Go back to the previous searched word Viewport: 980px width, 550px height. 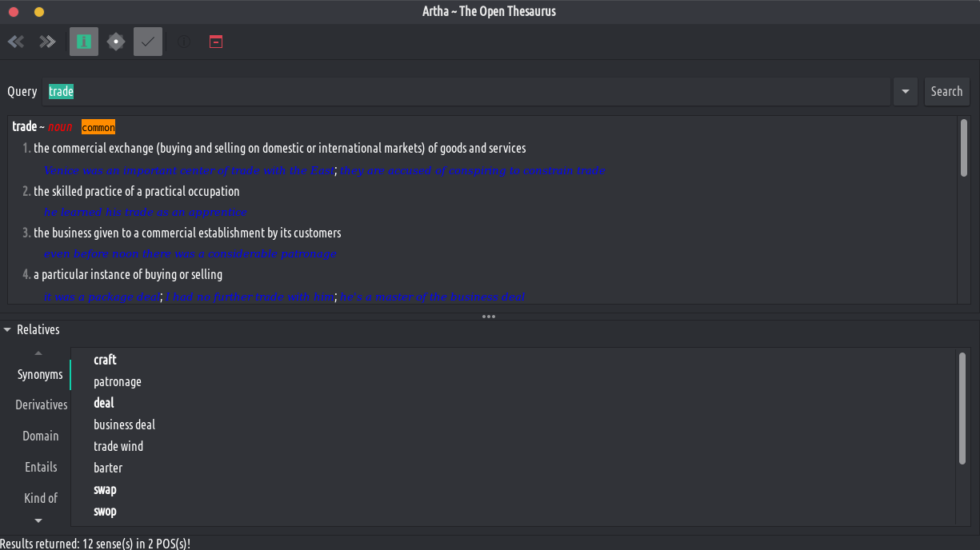click(x=16, y=42)
